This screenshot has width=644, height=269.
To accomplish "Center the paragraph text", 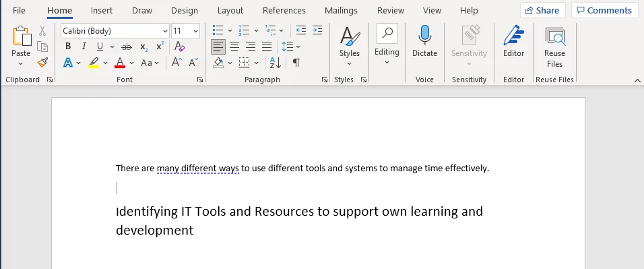I will [234, 47].
